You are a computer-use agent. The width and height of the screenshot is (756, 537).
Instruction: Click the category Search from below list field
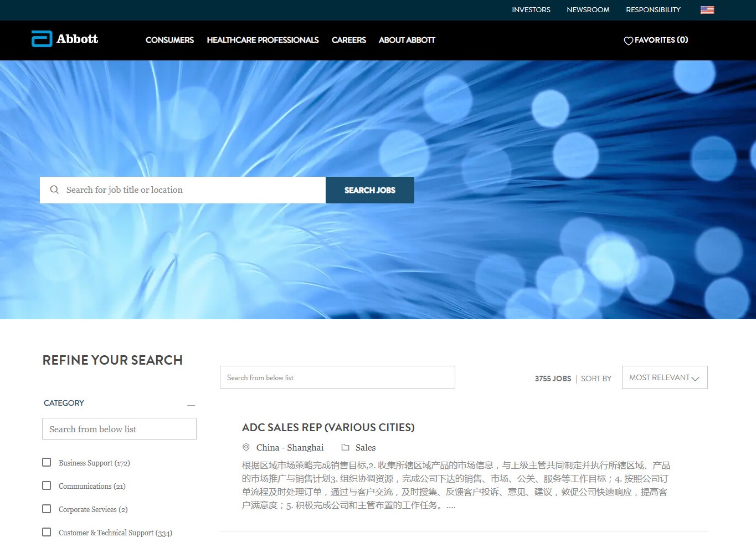tap(119, 429)
